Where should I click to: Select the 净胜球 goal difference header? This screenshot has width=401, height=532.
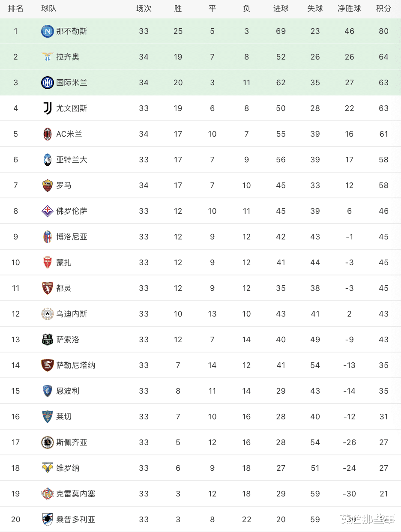pos(349,9)
